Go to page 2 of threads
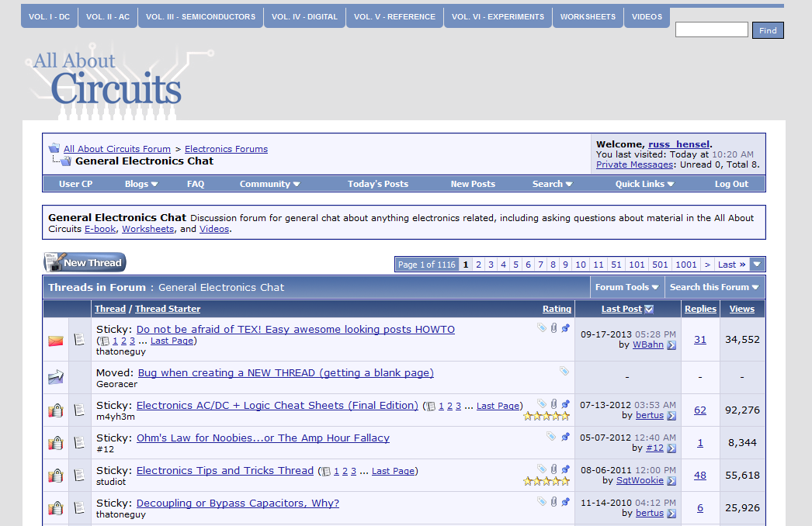This screenshot has width=812, height=526. tap(478, 265)
